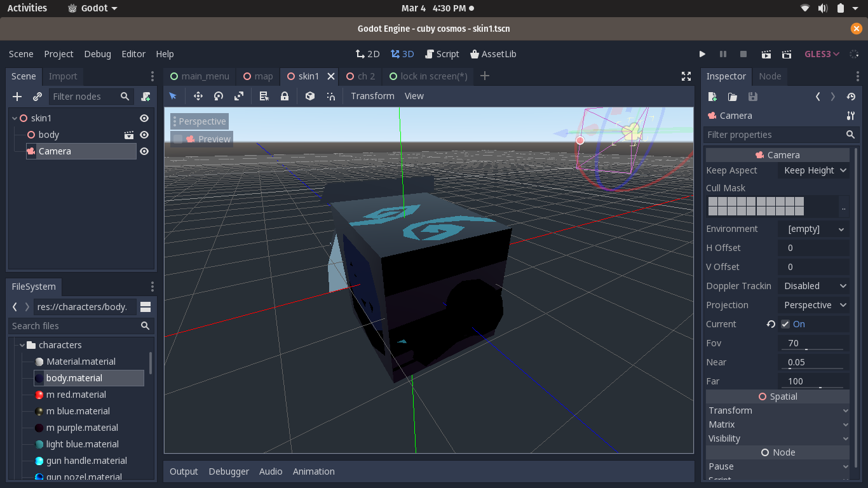Uncheck the Current On checkbox

(785, 324)
